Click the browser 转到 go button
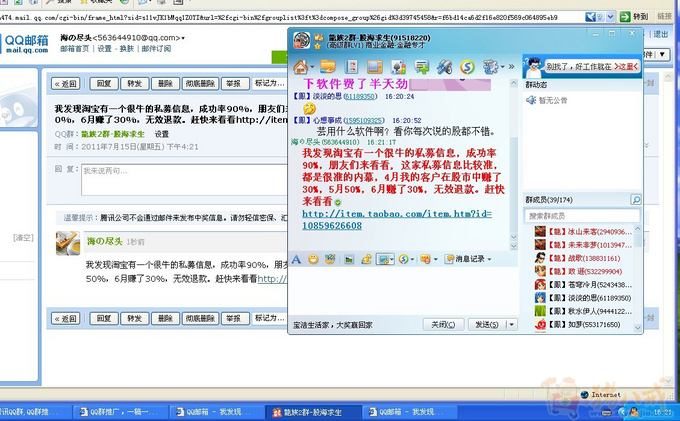680x421 pixels. [x=634, y=16]
